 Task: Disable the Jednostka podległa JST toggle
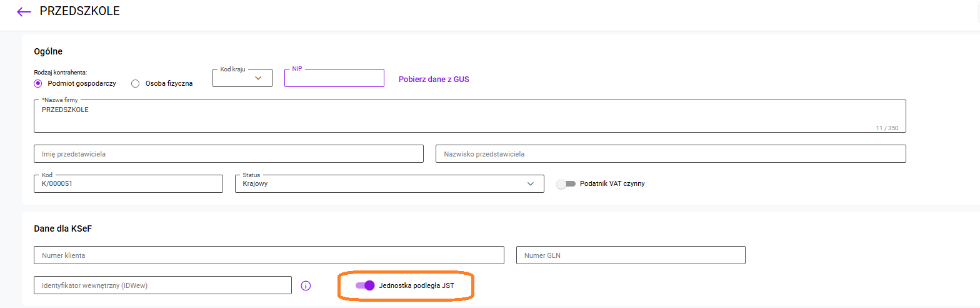coord(365,285)
